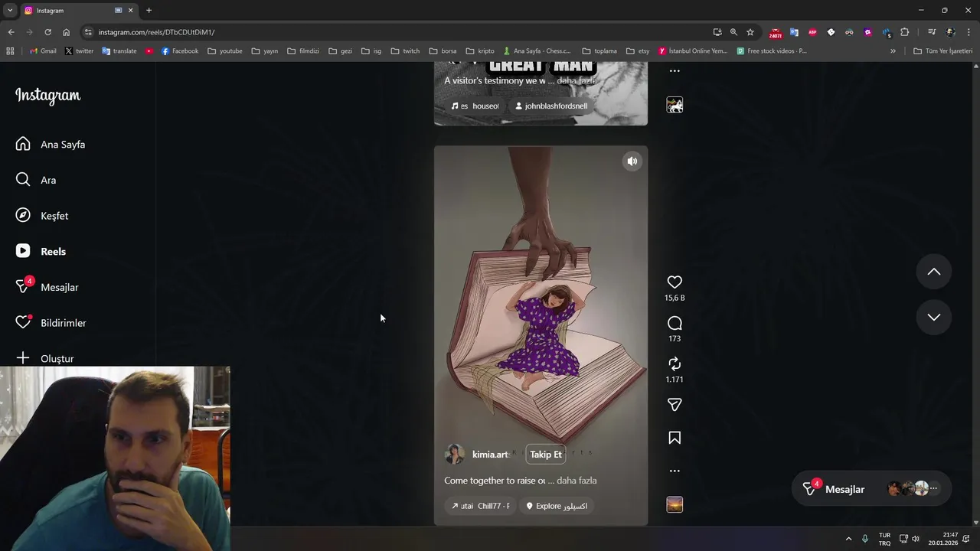The height and width of the screenshot is (551, 980).
Task: Show hidden system tray icons
Action: (x=848, y=539)
